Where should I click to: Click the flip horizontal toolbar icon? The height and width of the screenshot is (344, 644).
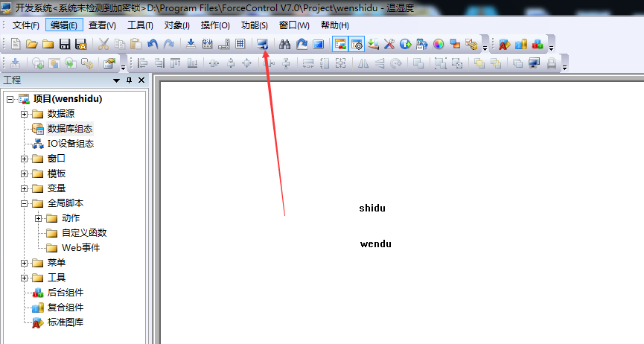(363, 63)
